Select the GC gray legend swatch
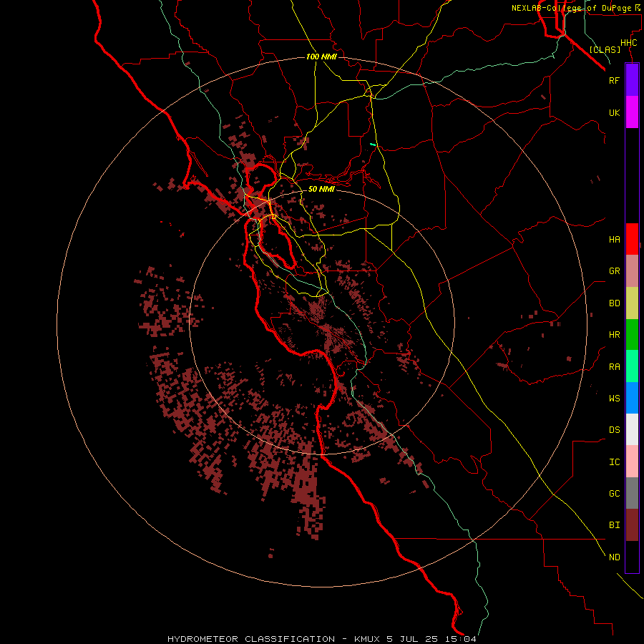The image size is (644, 644). 632,493
